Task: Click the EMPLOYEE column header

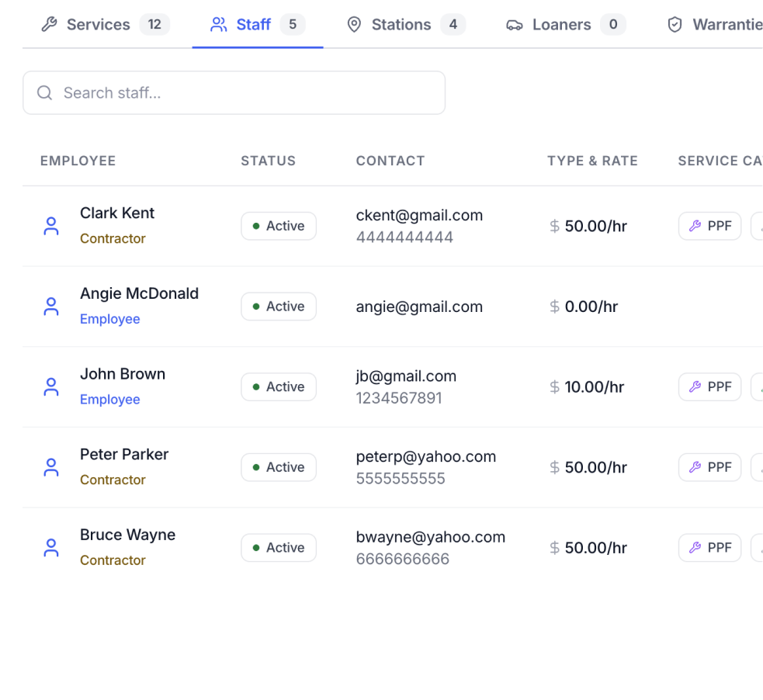Action: coord(78,161)
